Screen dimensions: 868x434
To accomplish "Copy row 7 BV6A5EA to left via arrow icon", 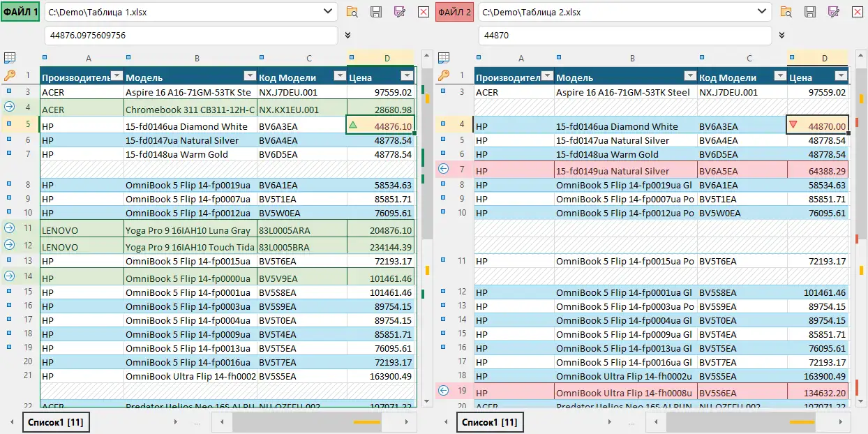I will click(444, 168).
